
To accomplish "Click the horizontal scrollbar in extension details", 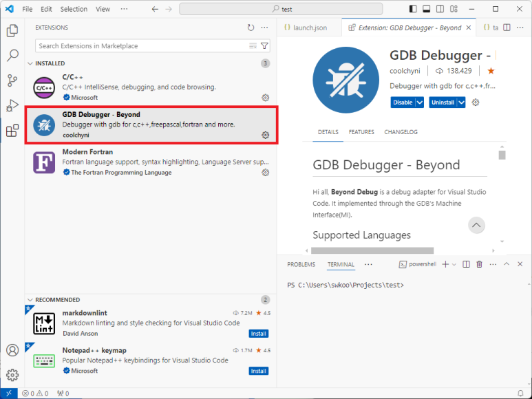I will (x=372, y=250).
